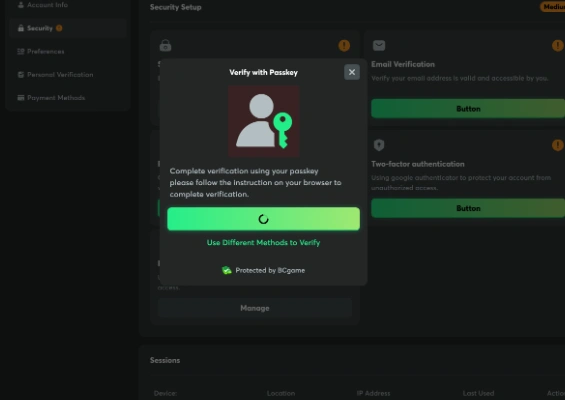The image size is (565, 400).
Task: Click the green loading verify button
Action: (263, 219)
